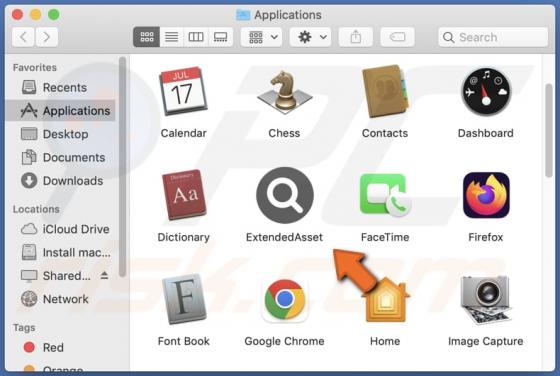Open the Calendar app icon
Screen dimensions: 560x376
click(183, 92)
